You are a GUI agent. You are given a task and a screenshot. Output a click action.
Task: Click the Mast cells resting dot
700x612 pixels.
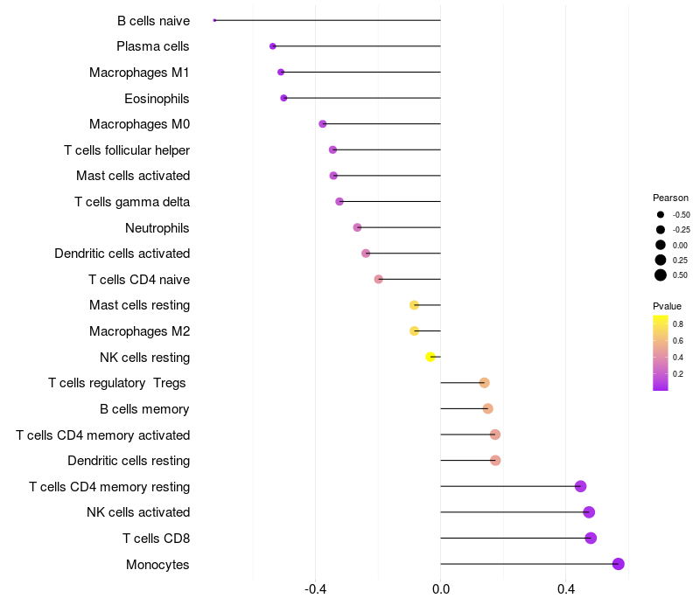coord(415,305)
